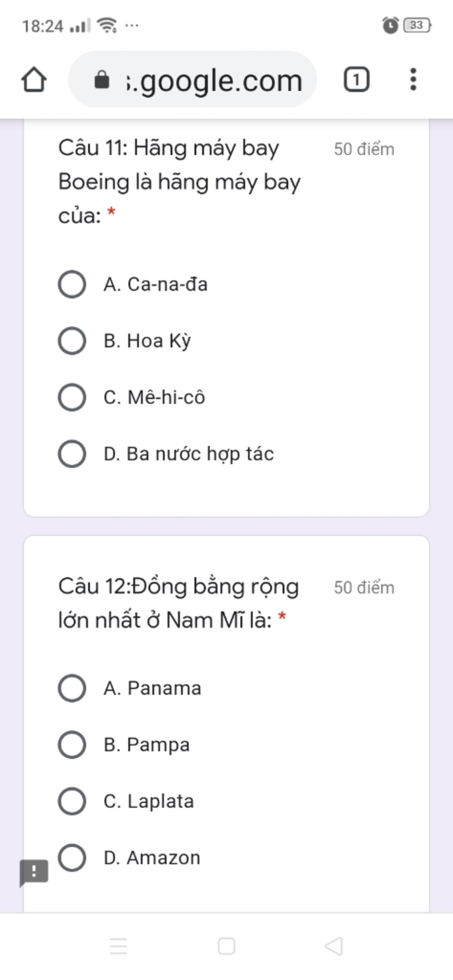Tap the Wi-Fi status bar icon
453x980 pixels.
pyautogui.click(x=107, y=26)
